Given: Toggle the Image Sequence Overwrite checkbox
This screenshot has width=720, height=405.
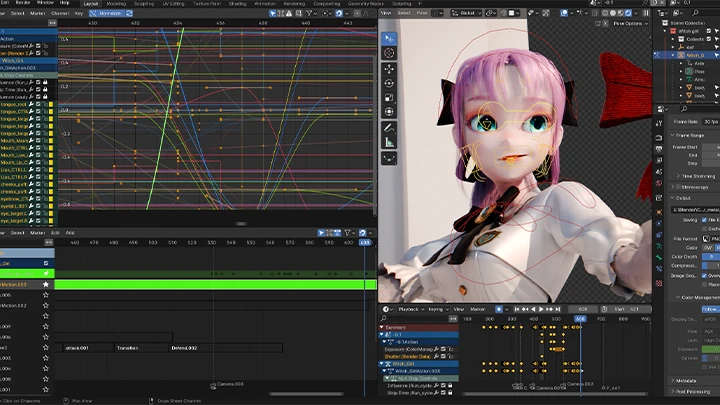Looking at the screenshot, I should tap(704, 276).
